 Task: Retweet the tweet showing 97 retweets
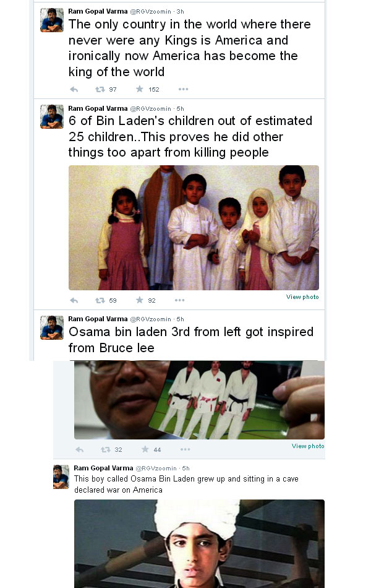[x=100, y=89]
